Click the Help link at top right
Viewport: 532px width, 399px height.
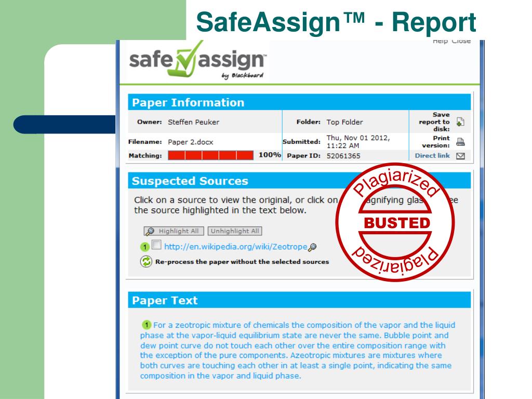[x=440, y=41]
